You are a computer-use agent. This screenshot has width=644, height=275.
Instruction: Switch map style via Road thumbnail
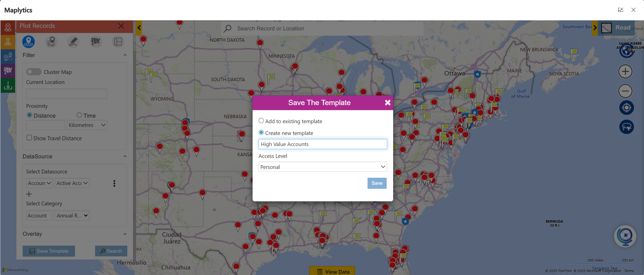607,28
